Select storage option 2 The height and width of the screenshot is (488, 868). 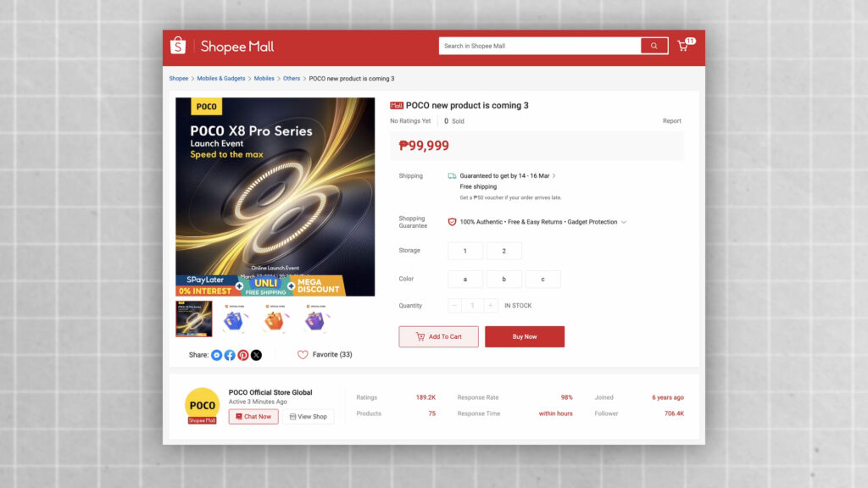(504, 251)
